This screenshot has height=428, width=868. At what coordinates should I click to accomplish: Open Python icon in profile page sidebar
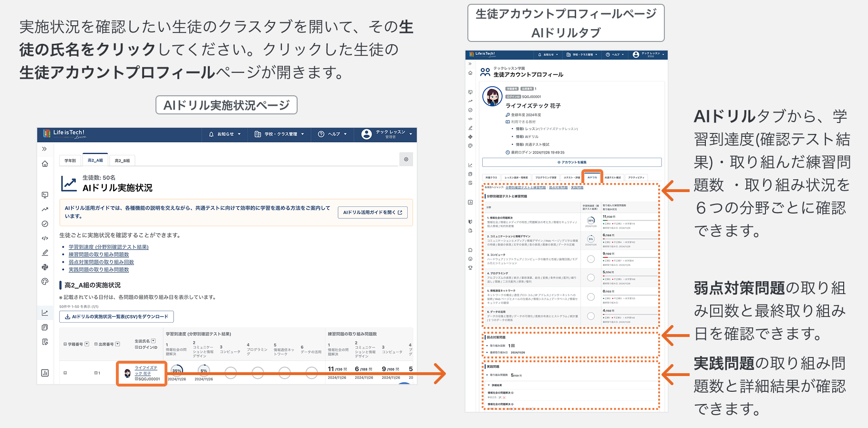click(x=470, y=137)
